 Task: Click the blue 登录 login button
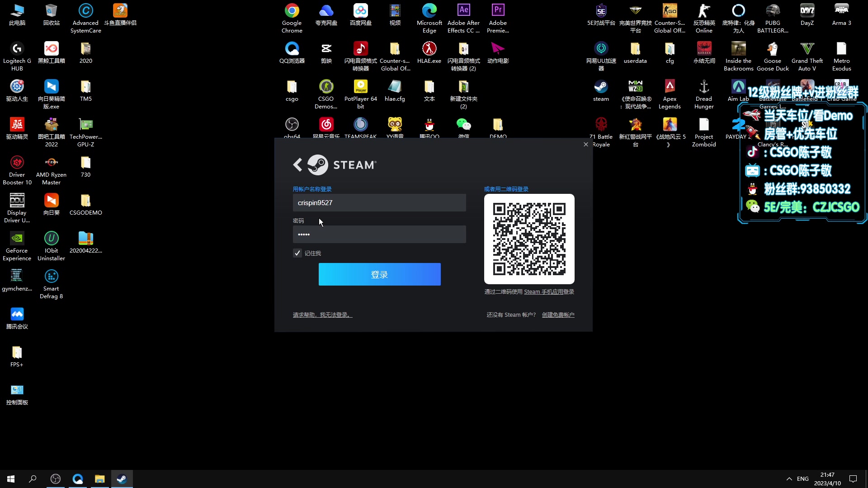click(379, 274)
